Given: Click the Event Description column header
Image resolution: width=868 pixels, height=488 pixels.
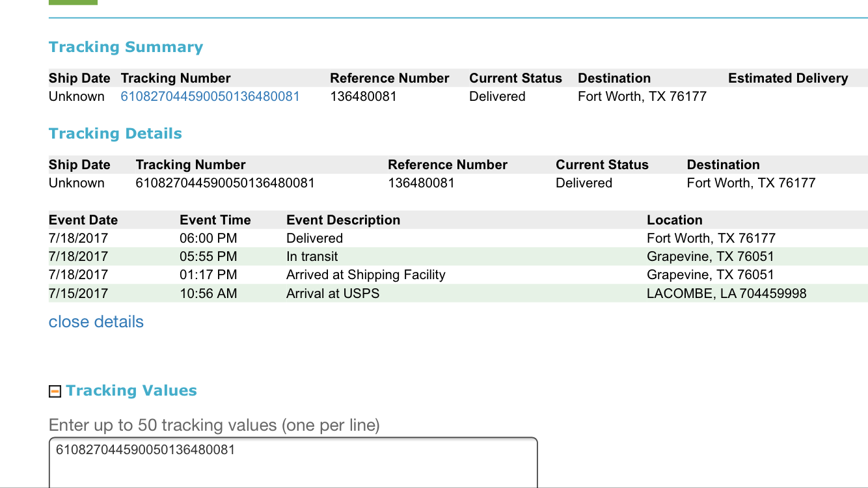Looking at the screenshot, I should pyautogui.click(x=343, y=220).
